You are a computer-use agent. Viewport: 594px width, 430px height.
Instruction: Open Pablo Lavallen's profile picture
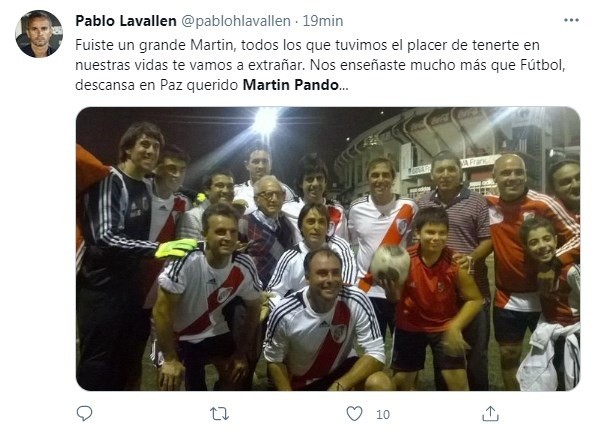pos(39,34)
